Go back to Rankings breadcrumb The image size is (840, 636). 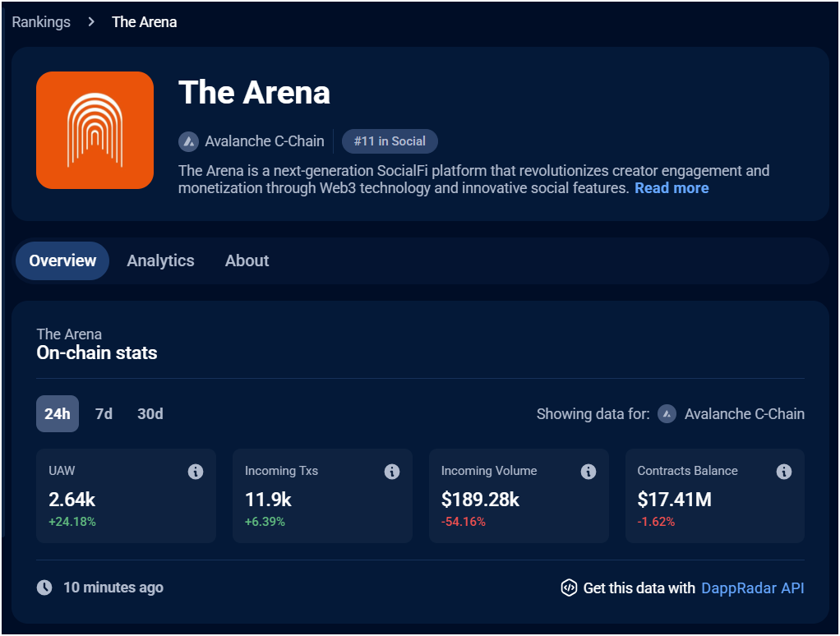[41, 22]
